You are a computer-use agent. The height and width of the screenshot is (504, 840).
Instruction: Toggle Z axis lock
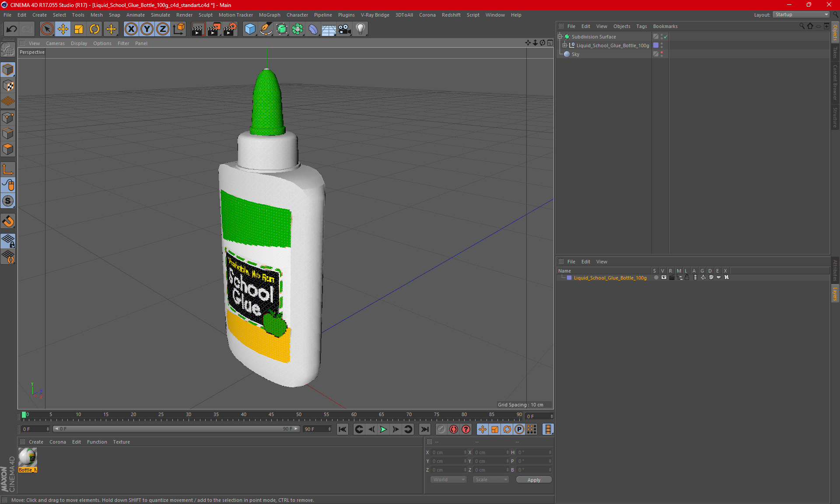point(163,29)
